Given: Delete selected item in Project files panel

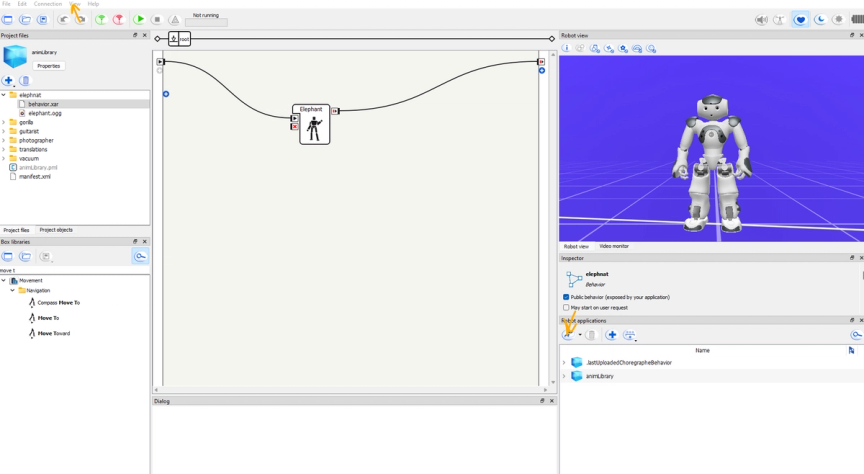Looking at the screenshot, I should pos(25,81).
